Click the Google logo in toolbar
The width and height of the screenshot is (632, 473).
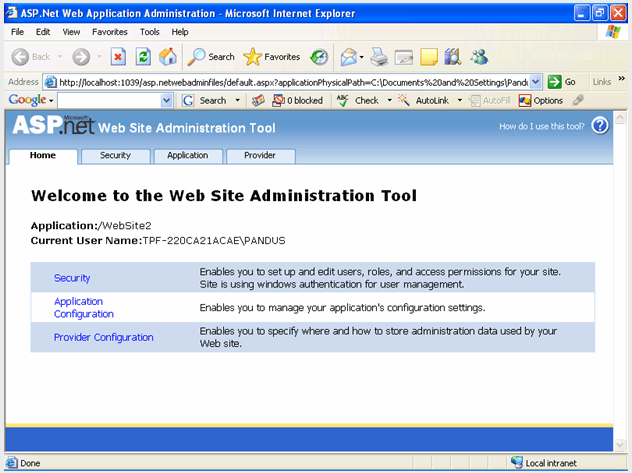(x=27, y=100)
